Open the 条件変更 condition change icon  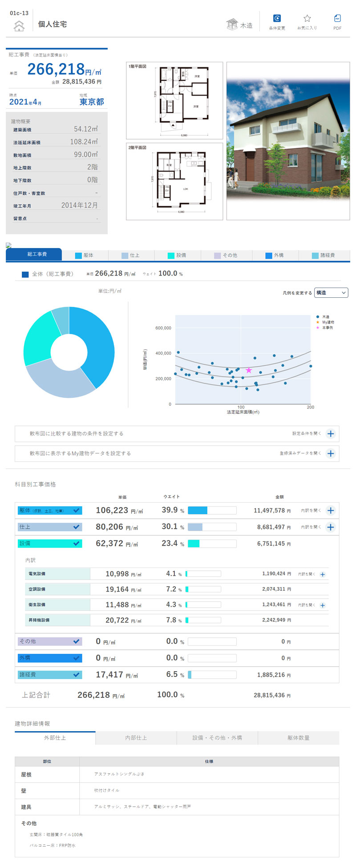click(x=277, y=19)
